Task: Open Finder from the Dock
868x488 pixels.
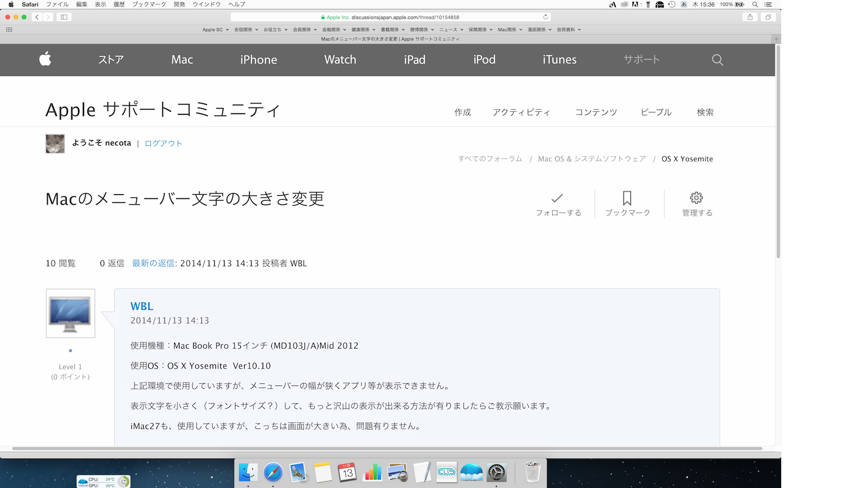Action: [248, 472]
